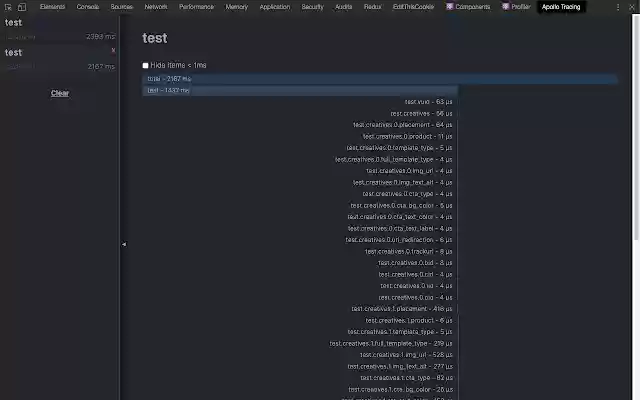Select the test.creatives.0.img_url row
Viewport: 640px width, 400px height.
point(409,171)
